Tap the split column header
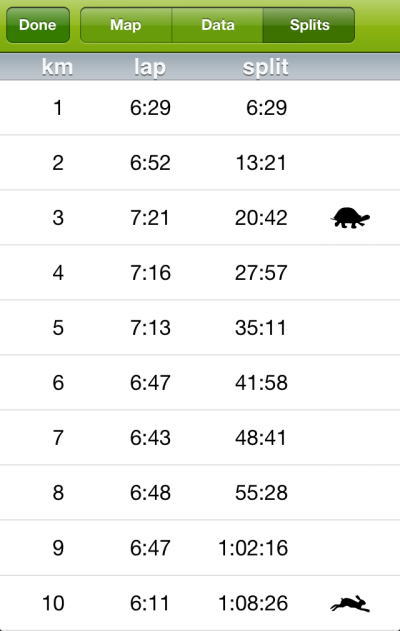The height and width of the screenshot is (631, 400). point(266,67)
